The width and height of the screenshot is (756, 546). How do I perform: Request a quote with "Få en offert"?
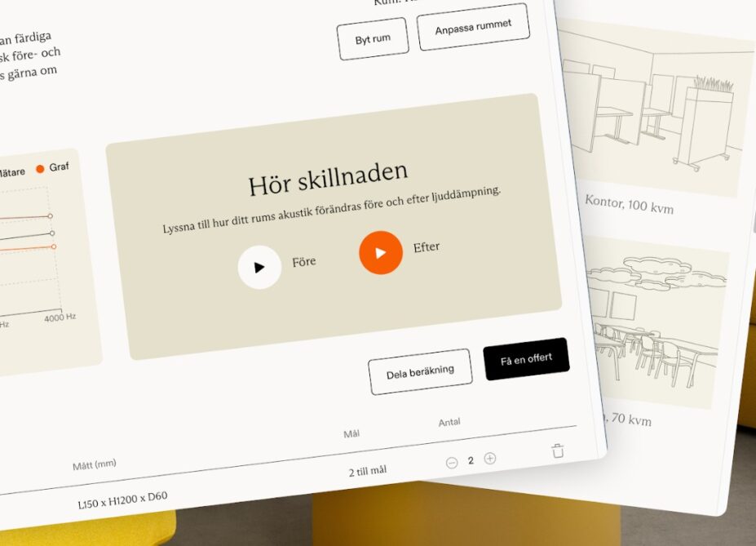click(x=526, y=359)
